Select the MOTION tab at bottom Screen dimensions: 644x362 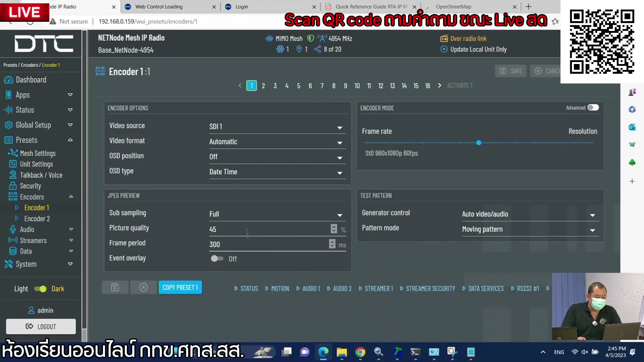[280, 288]
